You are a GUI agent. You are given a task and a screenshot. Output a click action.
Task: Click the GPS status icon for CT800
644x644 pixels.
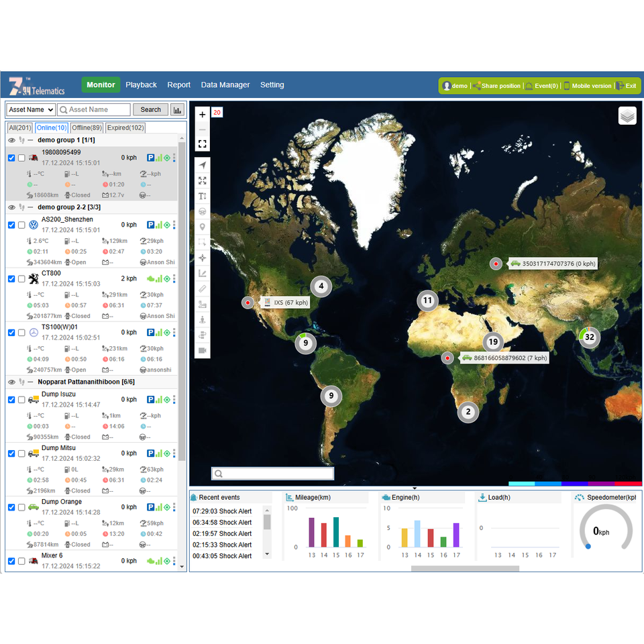pos(167,279)
